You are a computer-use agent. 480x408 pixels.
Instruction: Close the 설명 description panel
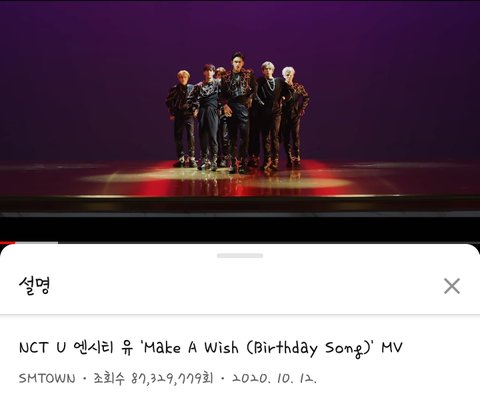452,286
